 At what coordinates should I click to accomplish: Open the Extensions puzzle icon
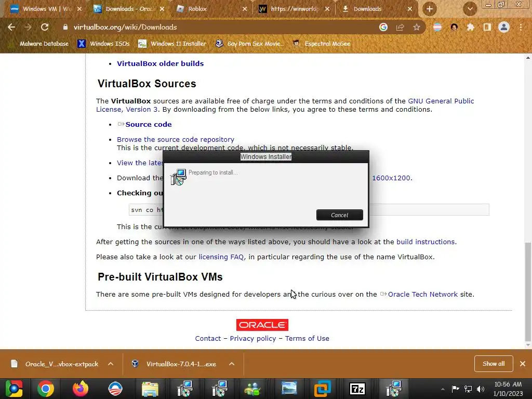[471, 27]
